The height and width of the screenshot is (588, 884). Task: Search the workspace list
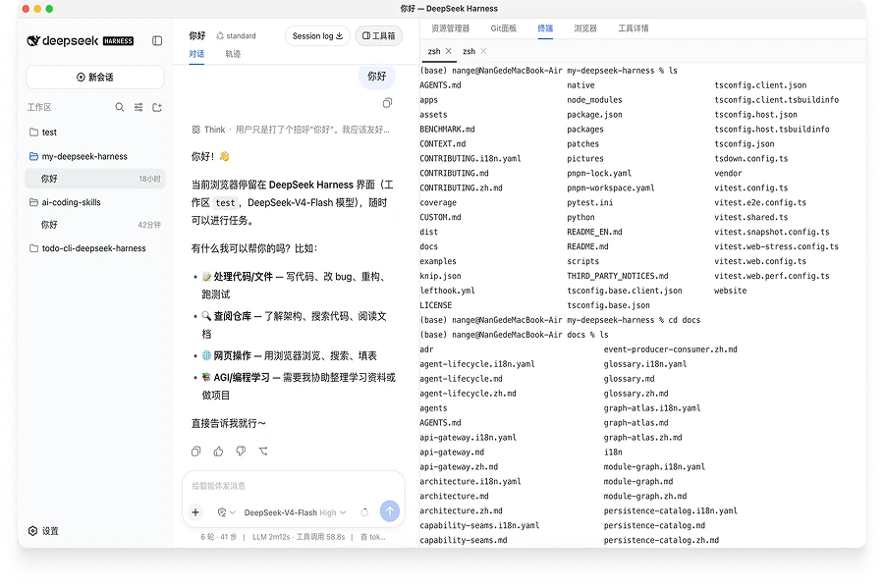(x=120, y=107)
